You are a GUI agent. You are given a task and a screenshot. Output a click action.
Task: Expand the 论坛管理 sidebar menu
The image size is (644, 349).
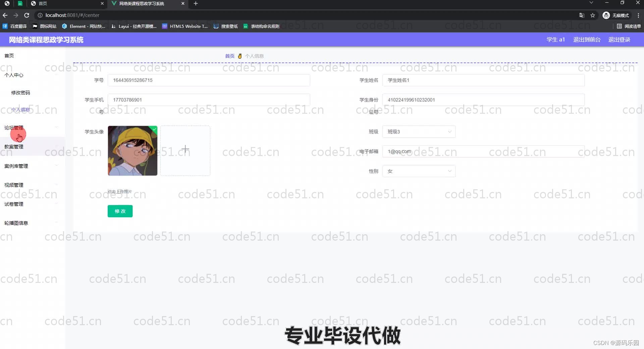14,128
